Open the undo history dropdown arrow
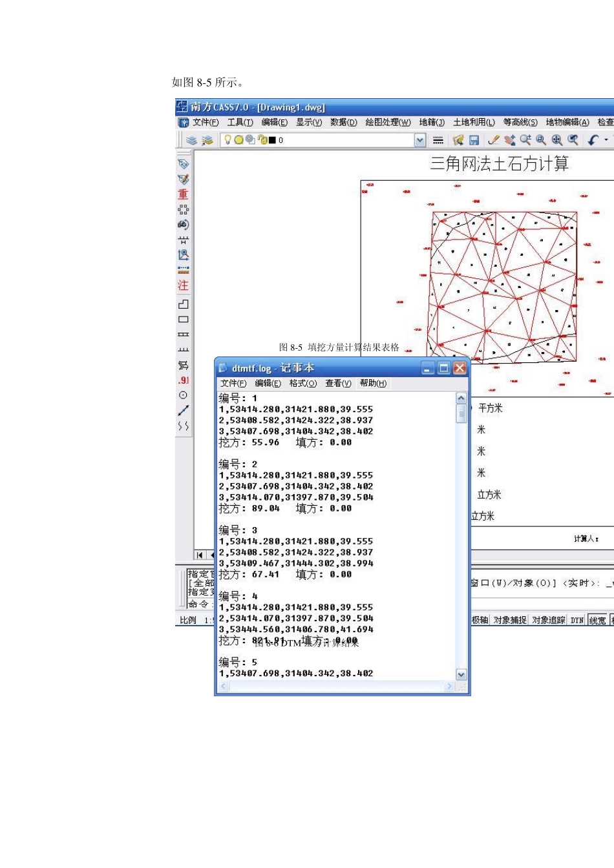This screenshot has width=614, height=868. 606,140
